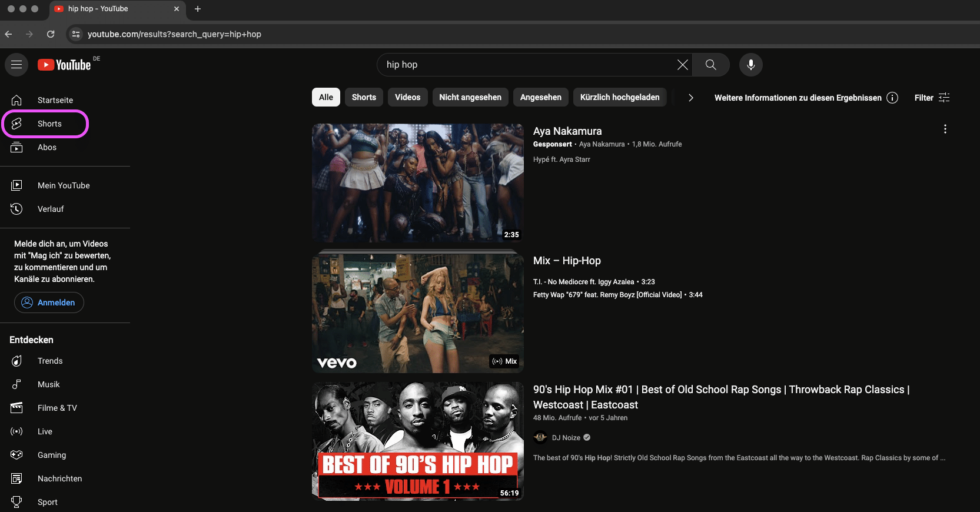This screenshot has width=980, height=512.
Task: Click the Startseite home icon
Action: [16, 100]
